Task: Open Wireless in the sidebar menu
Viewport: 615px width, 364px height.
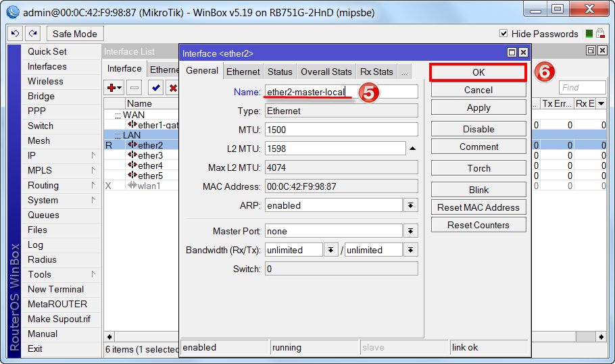Action: point(45,81)
